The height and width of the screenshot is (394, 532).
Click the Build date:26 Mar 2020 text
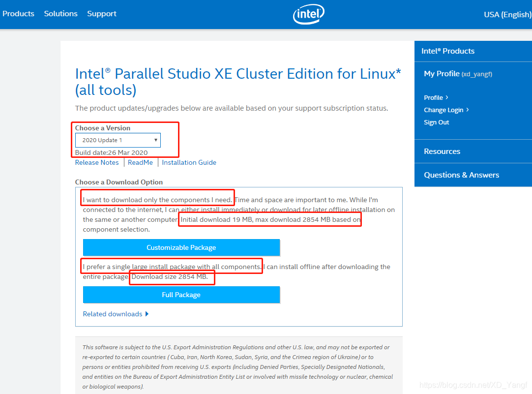pyautogui.click(x=111, y=152)
